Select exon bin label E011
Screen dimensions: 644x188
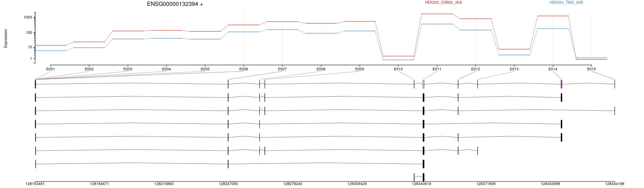437,69
